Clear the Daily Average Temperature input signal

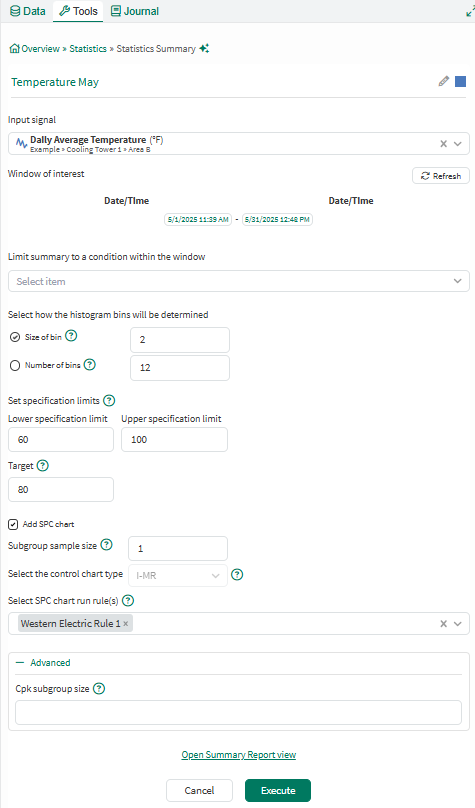(x=443, y=144)
